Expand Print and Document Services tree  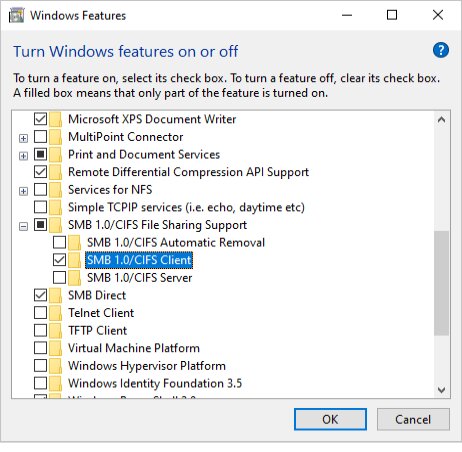point(23,156)
